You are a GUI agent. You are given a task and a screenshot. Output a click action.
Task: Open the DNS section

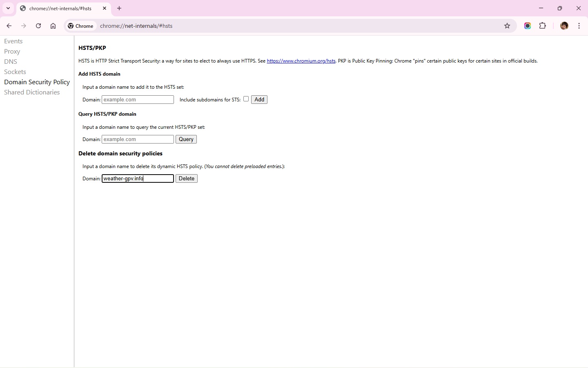click(11, 62)
